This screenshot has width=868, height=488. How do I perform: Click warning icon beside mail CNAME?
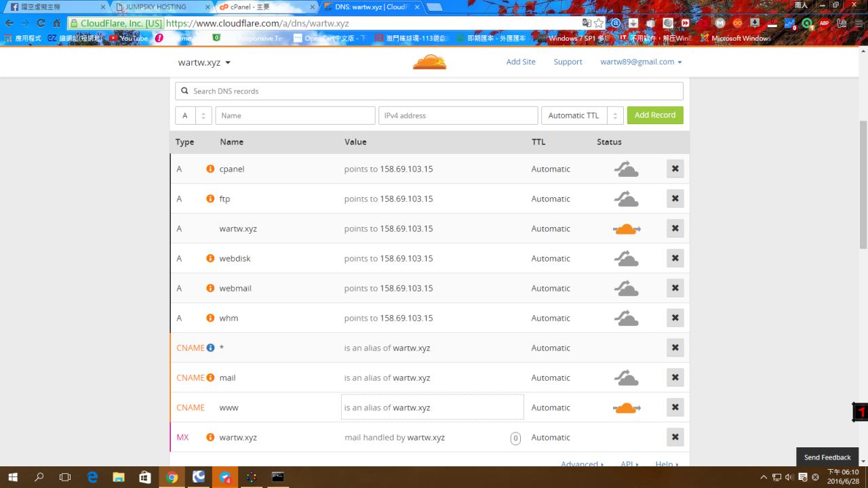(x=210, y=378)
